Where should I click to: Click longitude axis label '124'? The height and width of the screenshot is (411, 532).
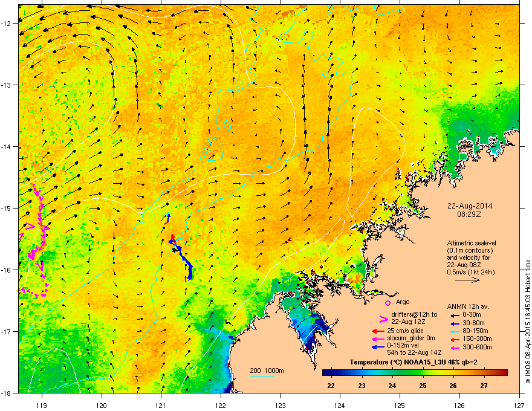pyautogui.click(x=340, y=405)
